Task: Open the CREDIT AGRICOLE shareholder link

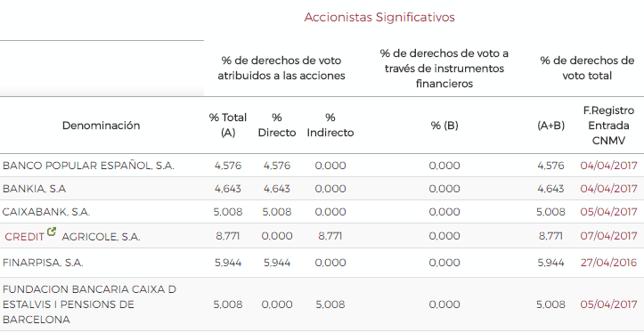Action: click(24, 237)
